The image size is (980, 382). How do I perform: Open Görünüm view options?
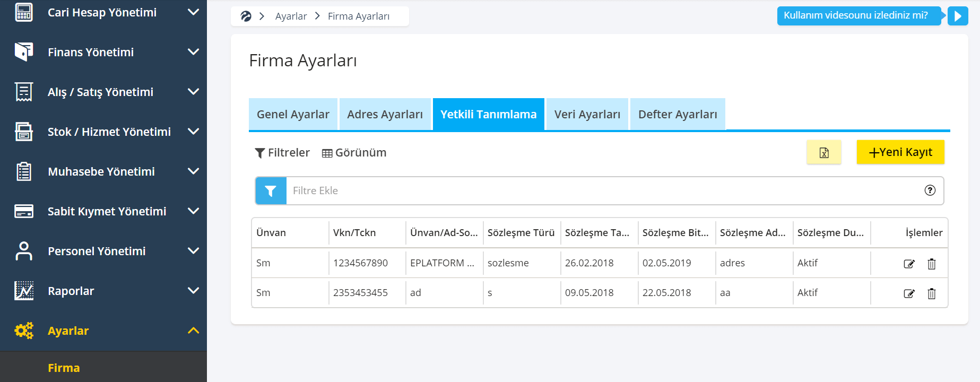(x=354, y=153)
